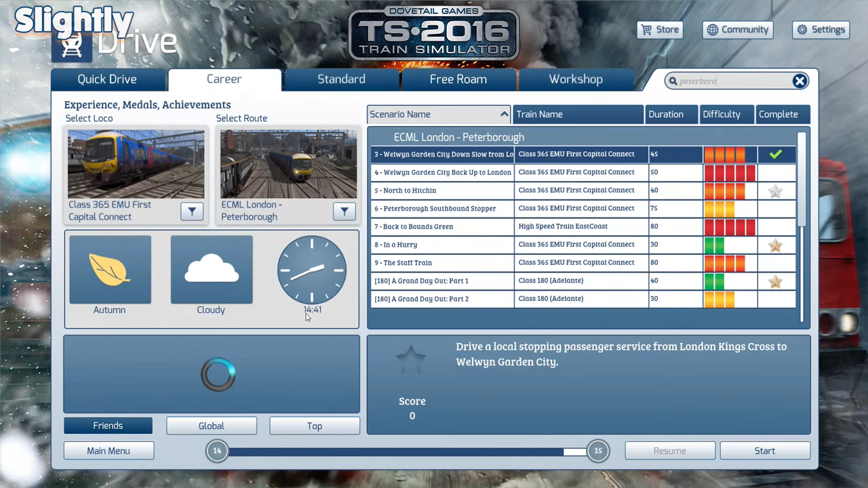Screen dimensions: 868x488
Task: Open the Settings panel
Action: 821,29
